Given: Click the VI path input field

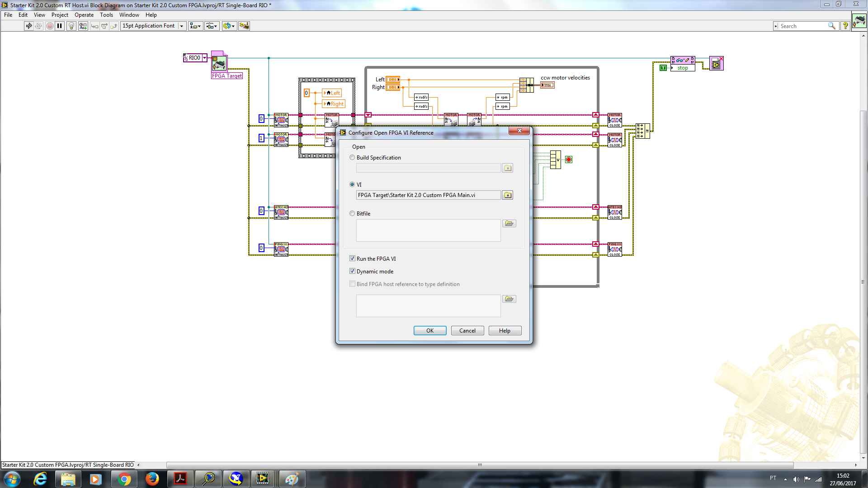Looking at the screenshot, I should tap(428, 195).
